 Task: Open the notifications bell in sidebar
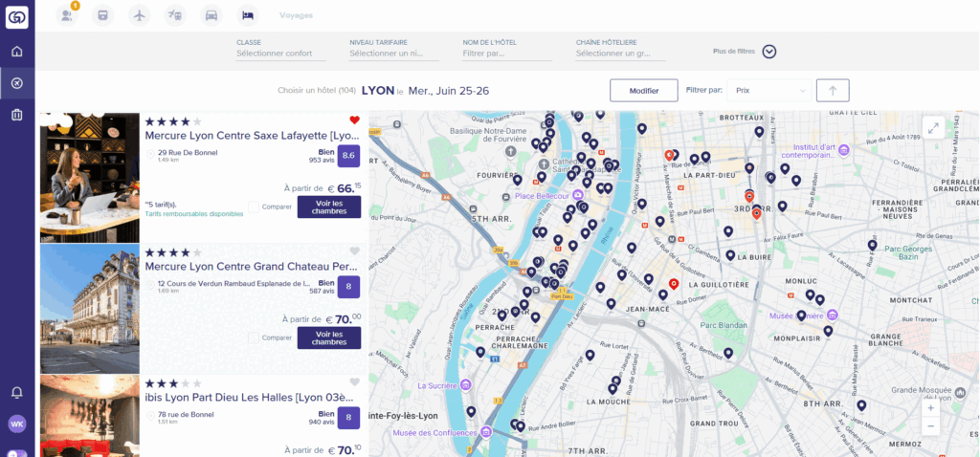click(17, 392)
